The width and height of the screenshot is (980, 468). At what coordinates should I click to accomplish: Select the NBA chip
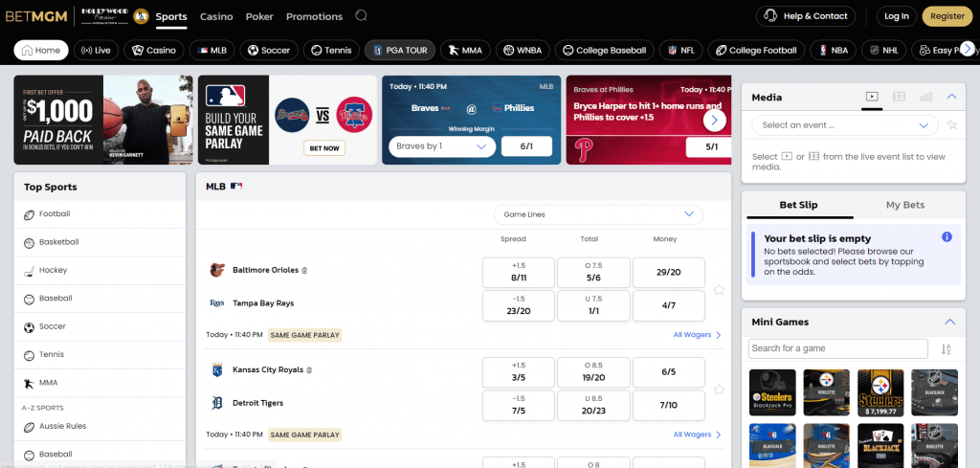834,50
